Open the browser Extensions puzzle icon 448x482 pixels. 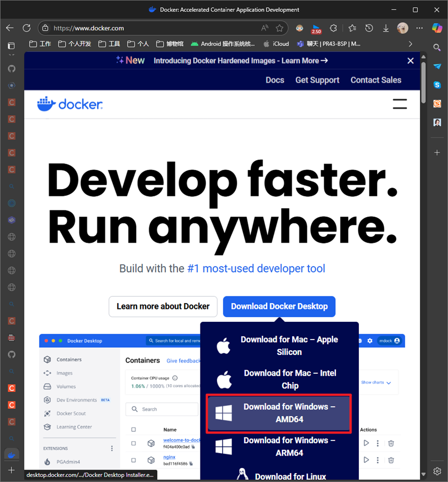click(x=334, y=29)
